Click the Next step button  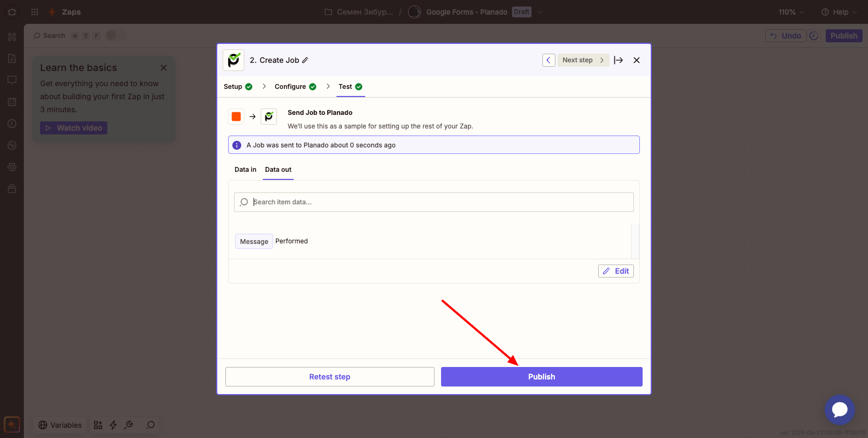point(583,60)
